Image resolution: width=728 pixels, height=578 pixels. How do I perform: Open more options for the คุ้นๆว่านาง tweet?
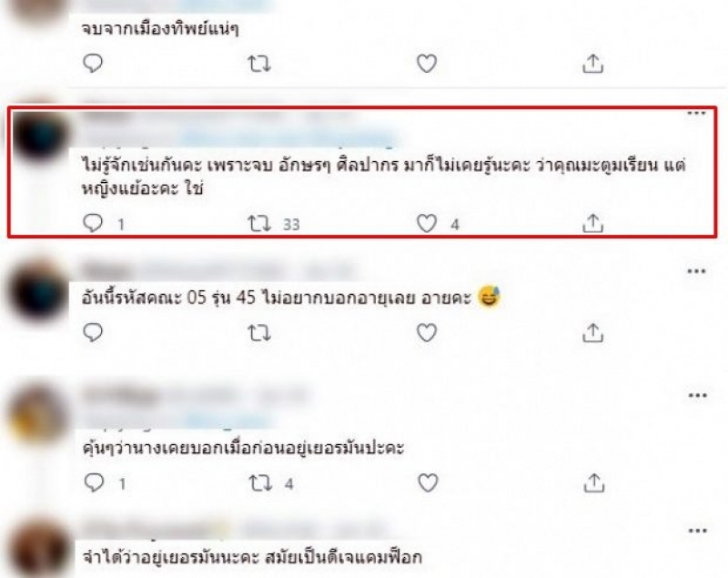(x=697, y=396)
